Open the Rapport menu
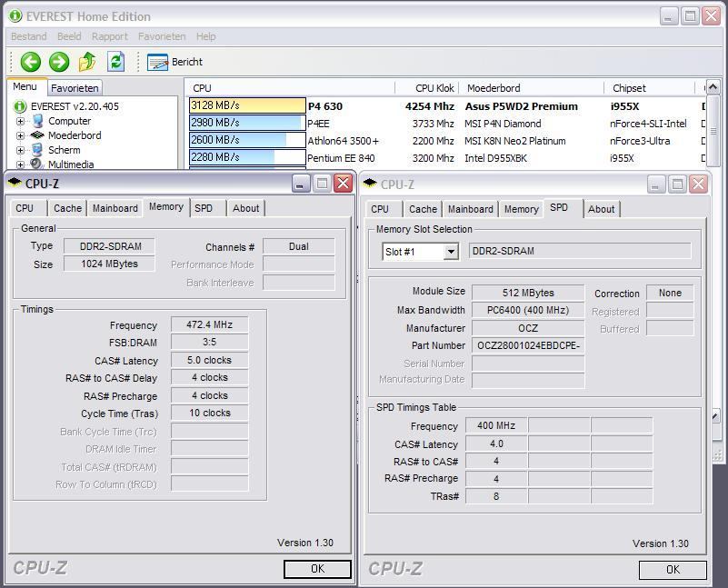Screen dimensions: 728x588 pyautogui.click(x=110, y=36)
